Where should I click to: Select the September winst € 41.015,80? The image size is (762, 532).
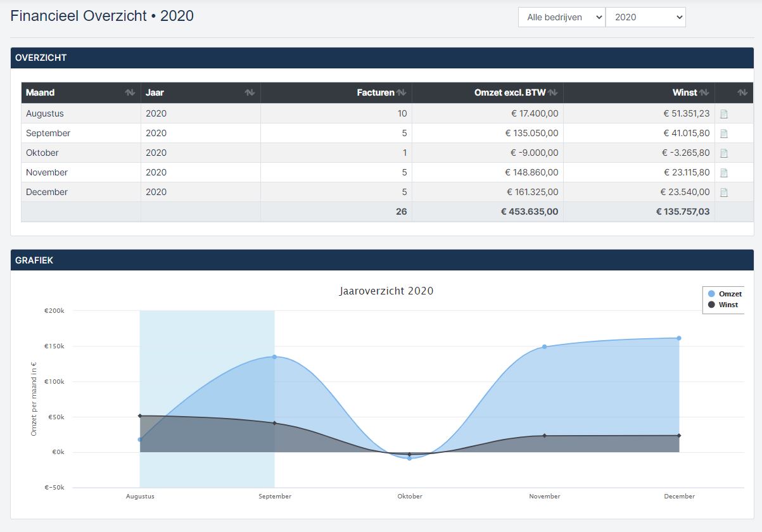point(687,134)
